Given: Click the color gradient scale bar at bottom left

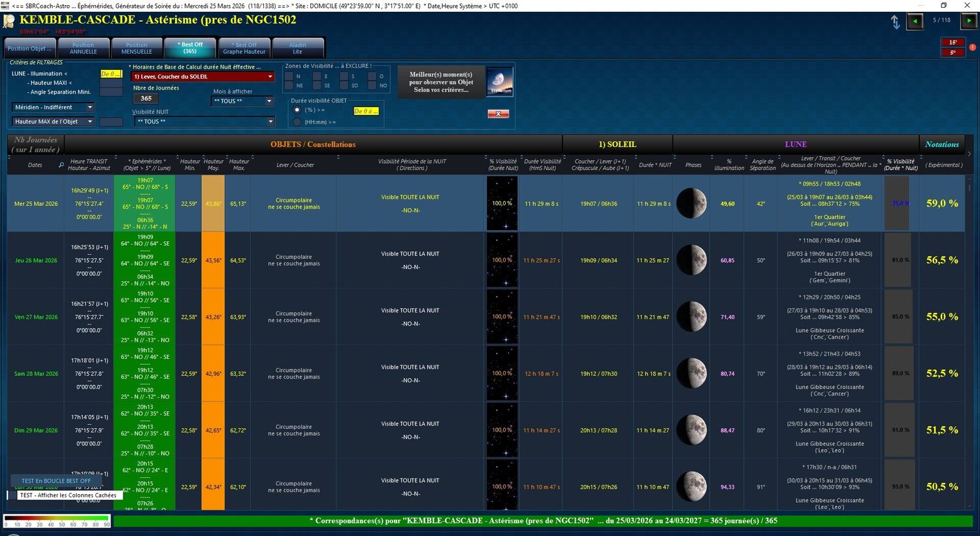Looking at the screenshot, I should click(57, 521).
